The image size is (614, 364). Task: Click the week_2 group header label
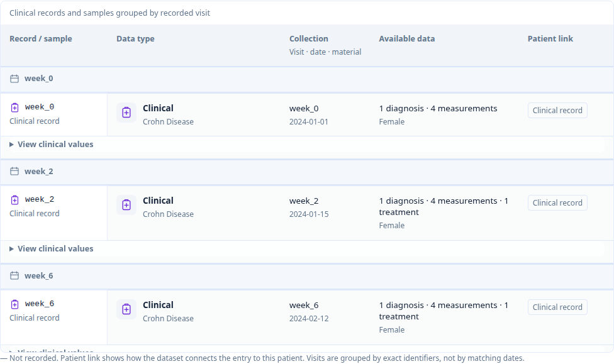tap(39, 172)
